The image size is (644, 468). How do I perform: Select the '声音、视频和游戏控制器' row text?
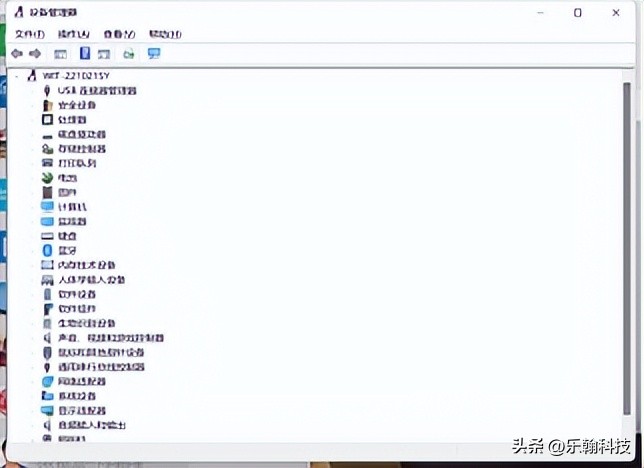[111, 338]
